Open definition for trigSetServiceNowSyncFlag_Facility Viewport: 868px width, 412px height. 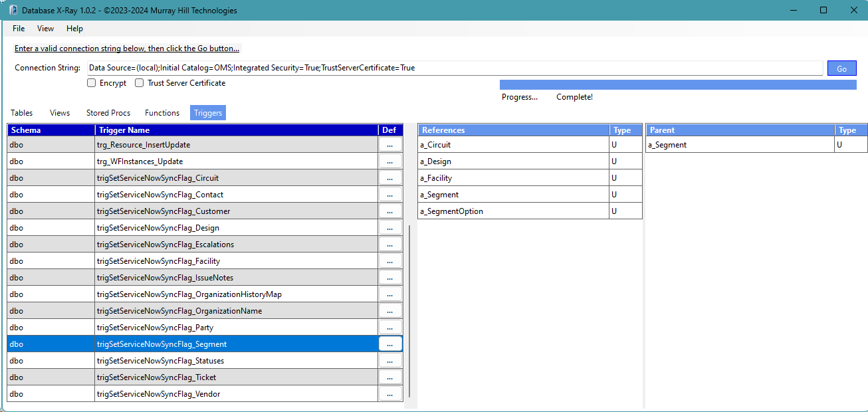pyautogui.click(x=390, y=260)
